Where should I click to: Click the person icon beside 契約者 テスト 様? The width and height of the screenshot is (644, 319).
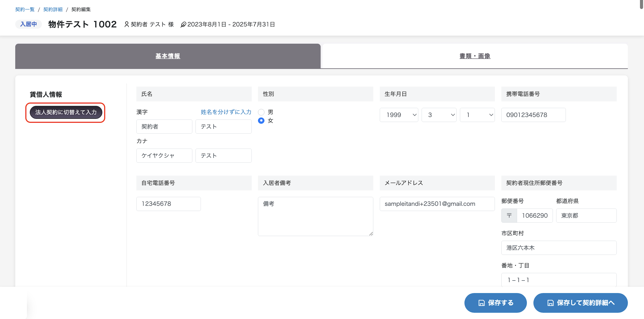[x=127, y=24]
